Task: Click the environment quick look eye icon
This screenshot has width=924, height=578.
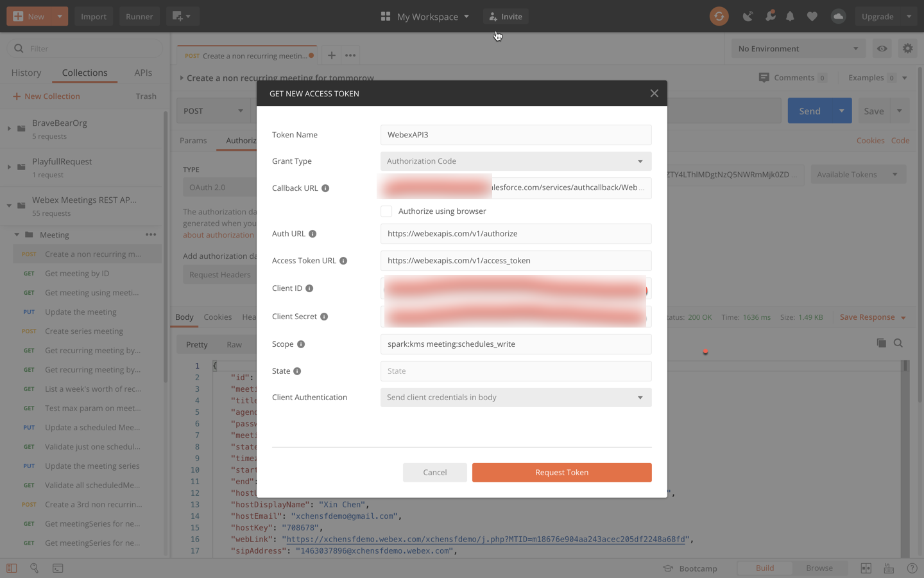Action: click(x=882, y=48)
